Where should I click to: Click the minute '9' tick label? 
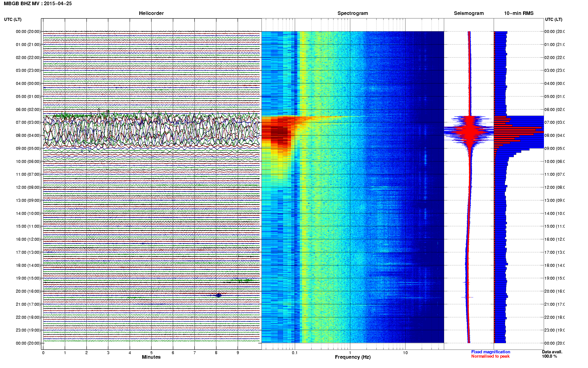click(x=238, y=353)
